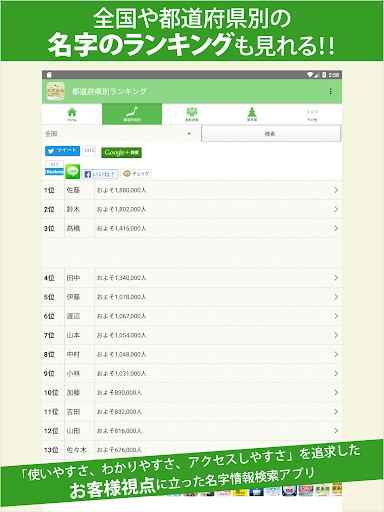Screen dimensions: 384x512
Task: Open the その他 three-circles tab
Action: 312,114
